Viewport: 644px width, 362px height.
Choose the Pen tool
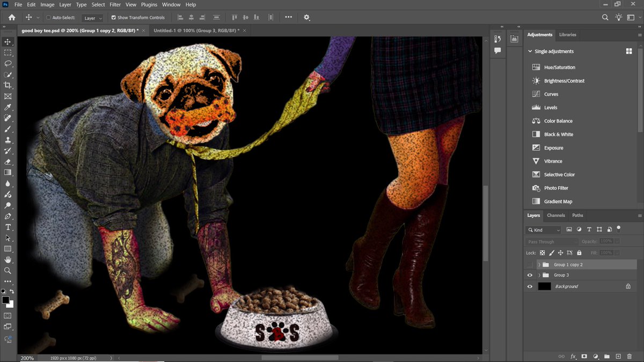[x=8, y=216]
